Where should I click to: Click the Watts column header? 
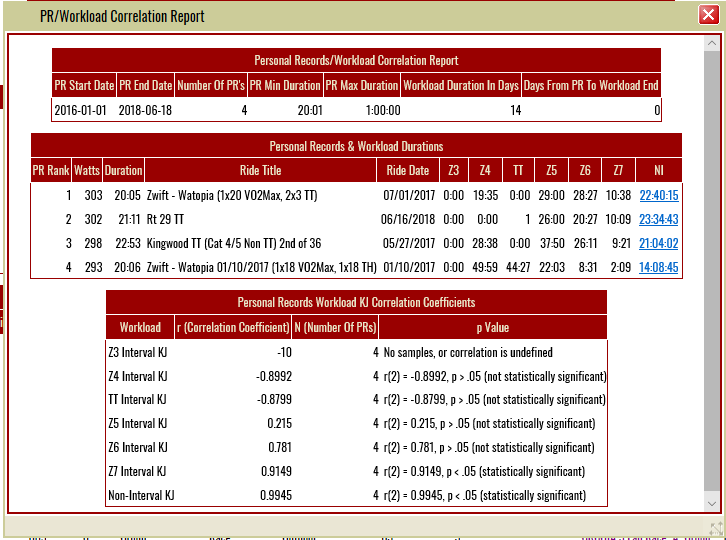pos(87,170)
